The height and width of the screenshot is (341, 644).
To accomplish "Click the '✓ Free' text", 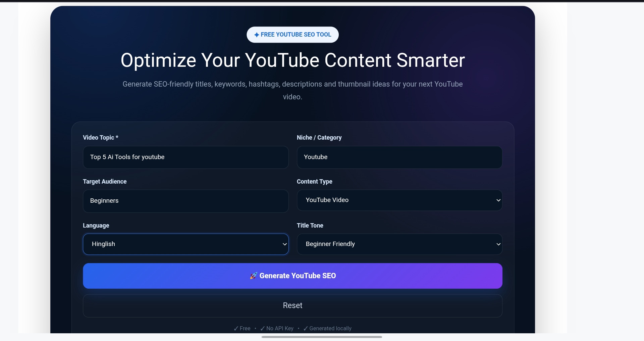I will tap(242, 329).
